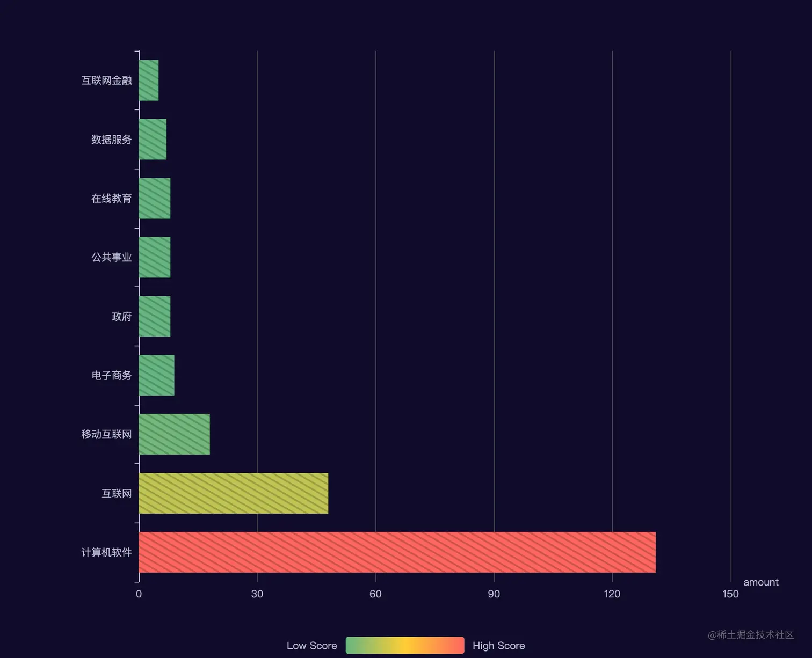812x658 pixels.
Task: Click the 数据服务 axis label
Action: tap(112, 139)
